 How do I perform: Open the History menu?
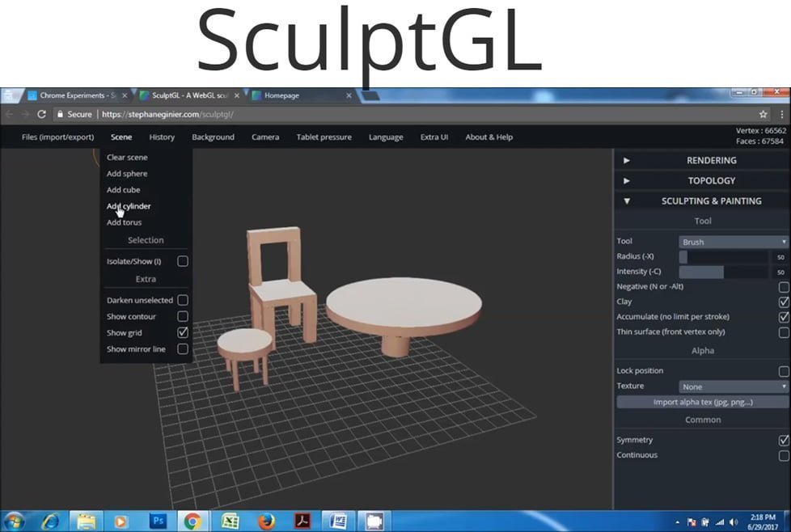pos(162,137)
